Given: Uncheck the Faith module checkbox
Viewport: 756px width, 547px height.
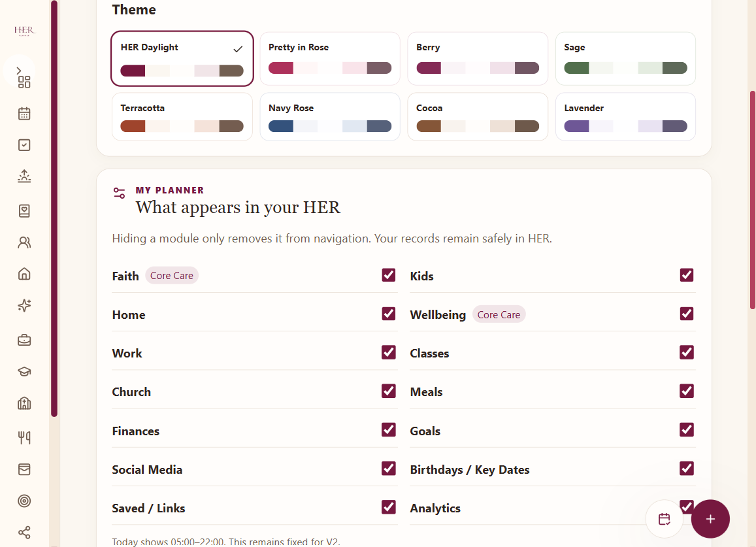Looking at the screenshot, I should [389, 275].
